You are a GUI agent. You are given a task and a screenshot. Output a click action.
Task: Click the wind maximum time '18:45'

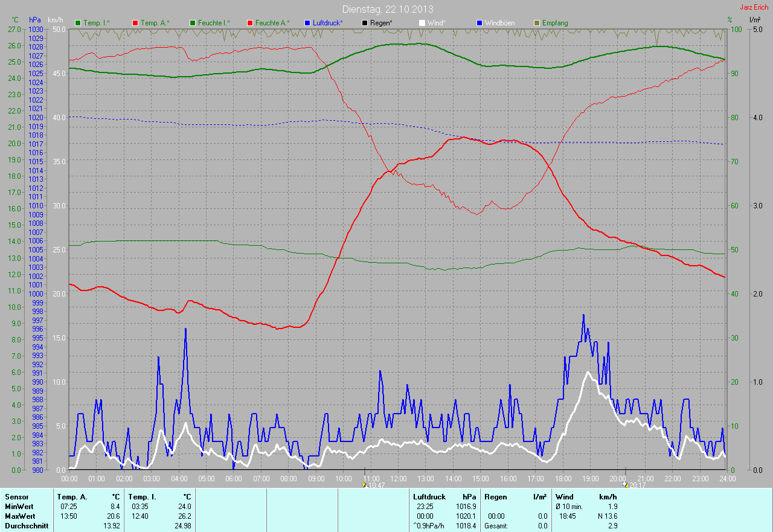click(x=566, y=516)
